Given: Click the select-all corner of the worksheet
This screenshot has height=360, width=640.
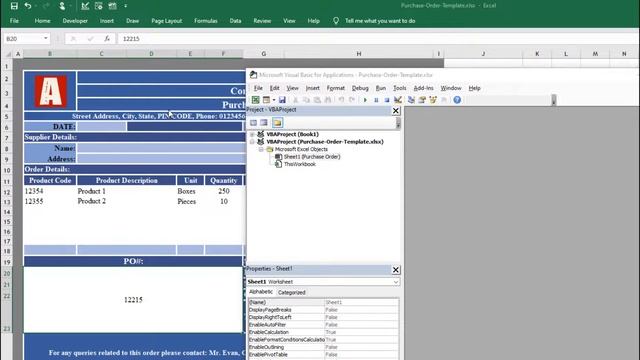Looking at the screenshot, I should click(8, 53).
